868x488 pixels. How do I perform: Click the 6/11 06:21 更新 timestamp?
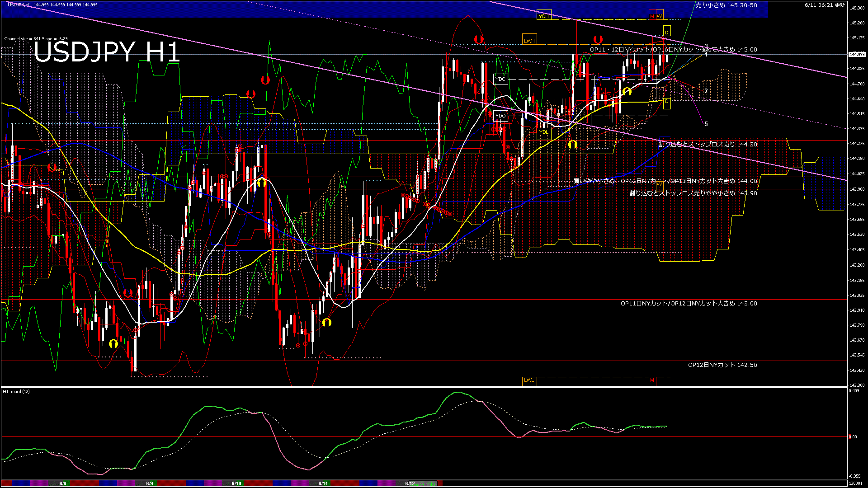pyautogui.click(x=825, y=5)
